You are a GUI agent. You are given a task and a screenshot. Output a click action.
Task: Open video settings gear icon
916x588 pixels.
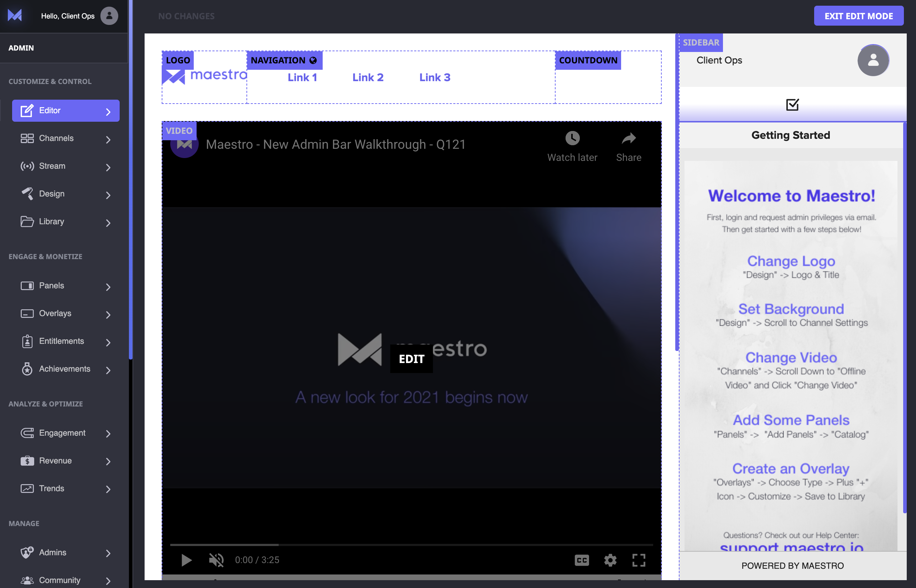(610, 560)
